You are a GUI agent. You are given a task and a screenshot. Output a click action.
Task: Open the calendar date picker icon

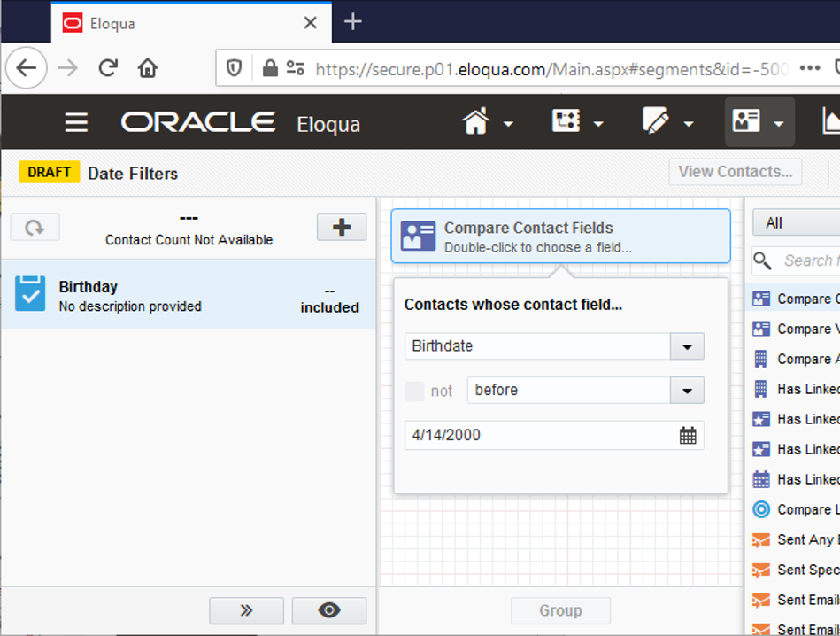[688, 435]
